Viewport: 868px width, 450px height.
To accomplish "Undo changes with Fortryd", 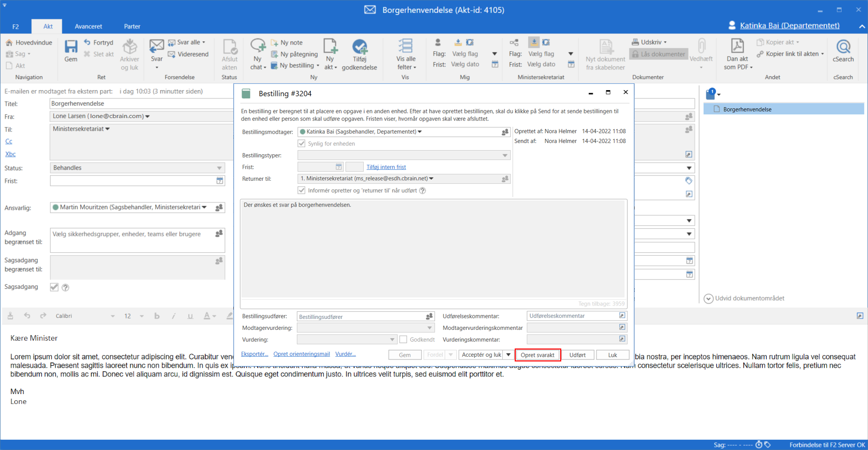I will click(x=98, y=42).
